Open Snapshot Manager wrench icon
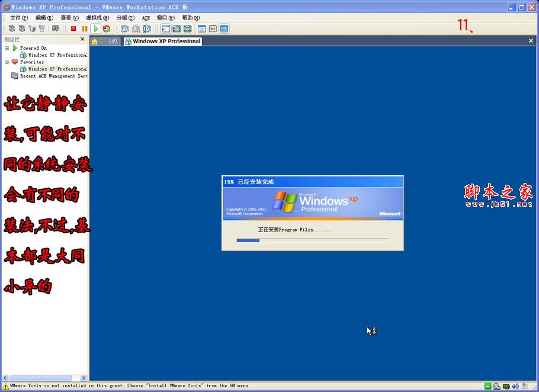The image size is (539, 392). tap(147, 29)
